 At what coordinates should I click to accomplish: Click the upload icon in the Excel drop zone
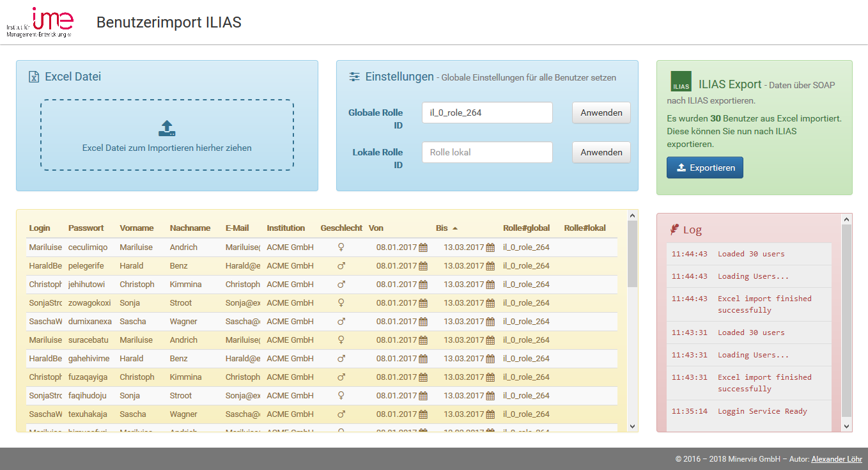[x=167, y=129]
